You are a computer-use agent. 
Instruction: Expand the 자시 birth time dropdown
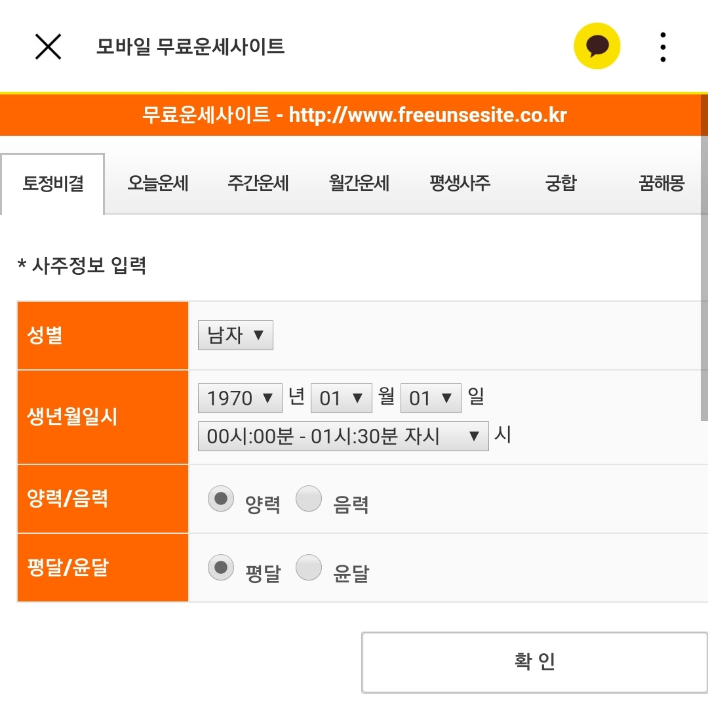pyautogui.click(x=344, y=436)
